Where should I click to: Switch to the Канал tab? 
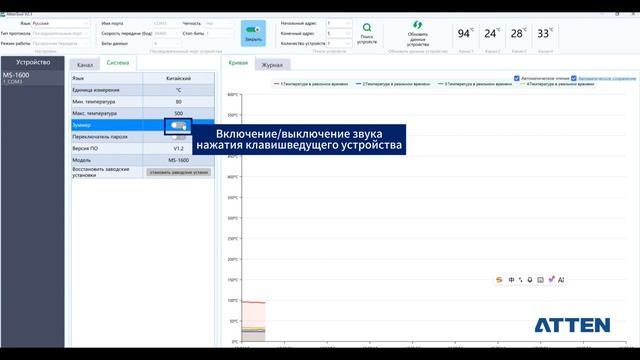pyautogui.click(x=84, y=65)
